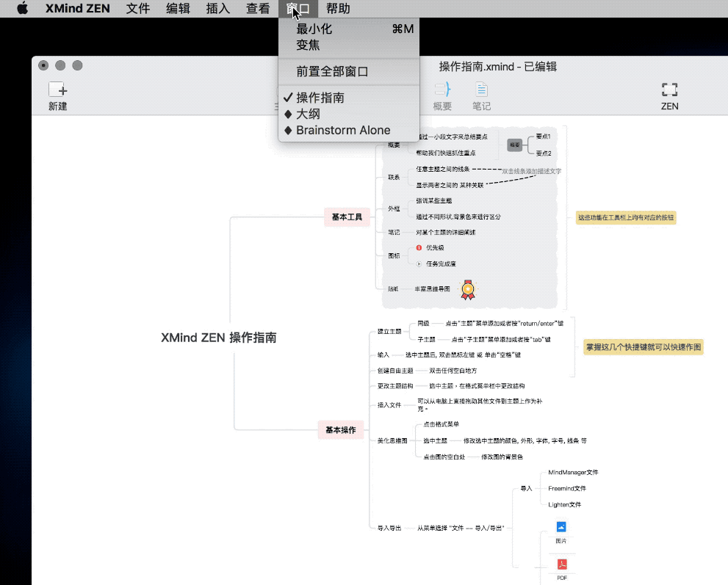Choose 最小化 from the window menu
This screenshot has height=585, width=728.
(x=349, y=29)
